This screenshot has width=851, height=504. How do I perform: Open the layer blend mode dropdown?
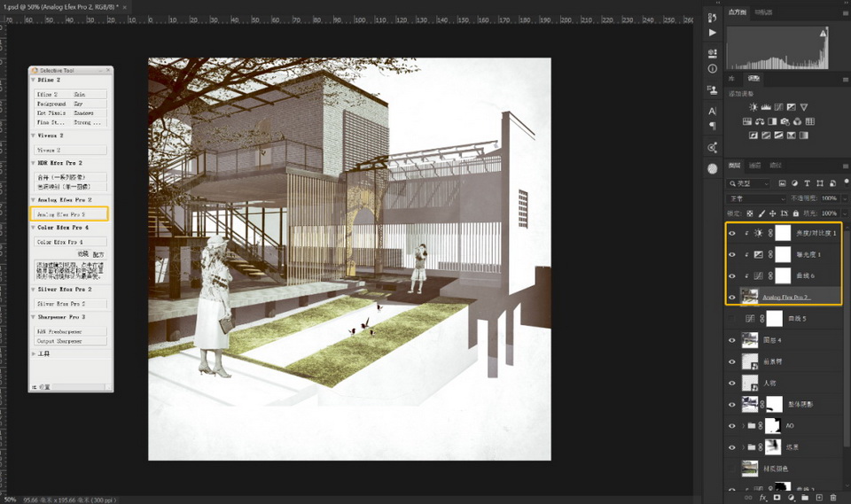pyautogui.click(x=755, y=198)
